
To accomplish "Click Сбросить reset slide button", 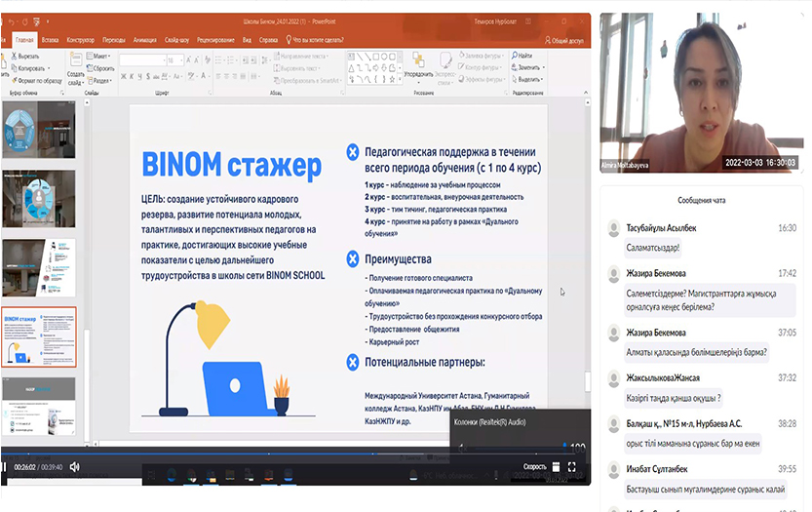I will coord(101,68).
